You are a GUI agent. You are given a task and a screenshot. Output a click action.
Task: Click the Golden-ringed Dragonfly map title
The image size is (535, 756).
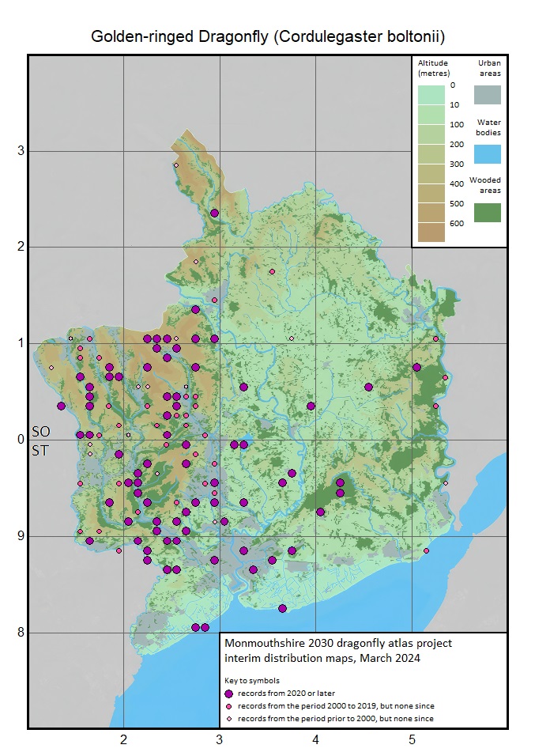268,36
